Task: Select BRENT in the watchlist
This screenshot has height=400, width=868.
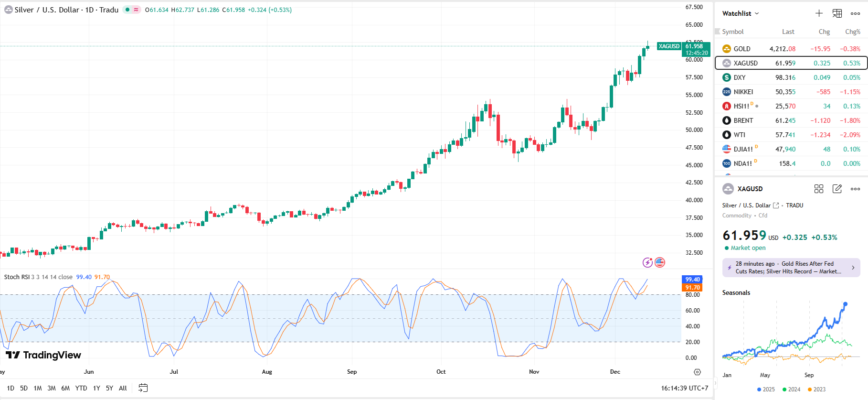Action: (743, 120)
